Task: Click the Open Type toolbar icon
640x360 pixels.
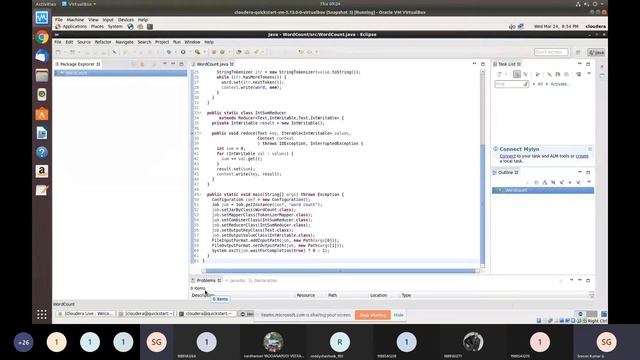Action: [x=239, y=52]
